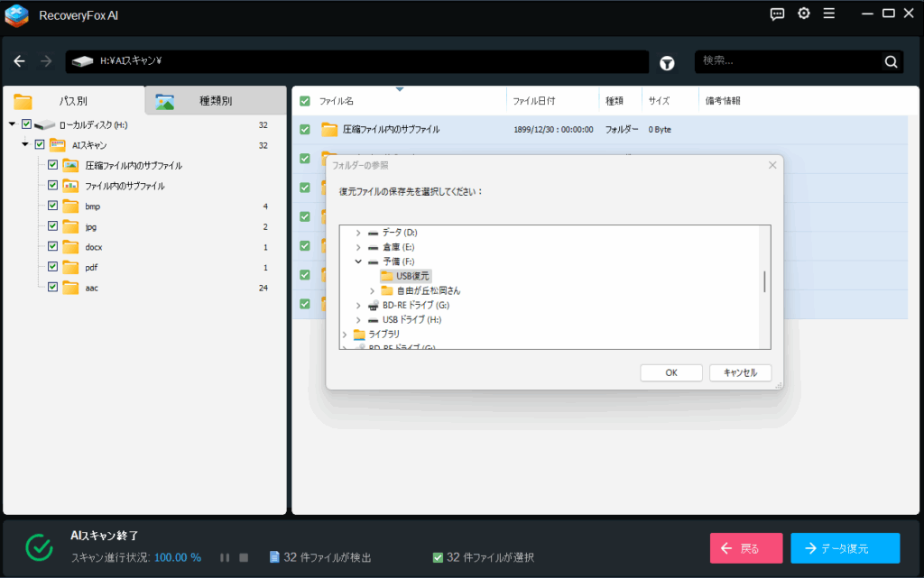Select the パス別 tab
Image resolution: width=924 pixels, height=578 pixels.
click(x=72, y=101)
